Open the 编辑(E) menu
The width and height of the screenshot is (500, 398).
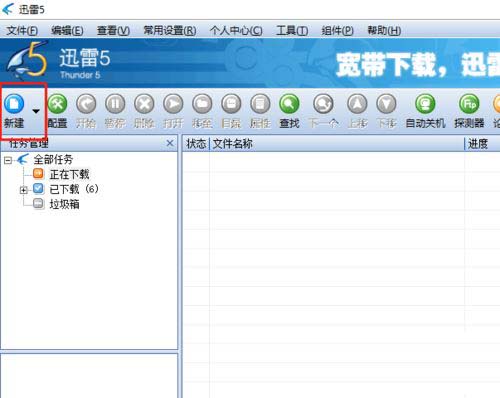pyautogui.click(x=67, y=31)
